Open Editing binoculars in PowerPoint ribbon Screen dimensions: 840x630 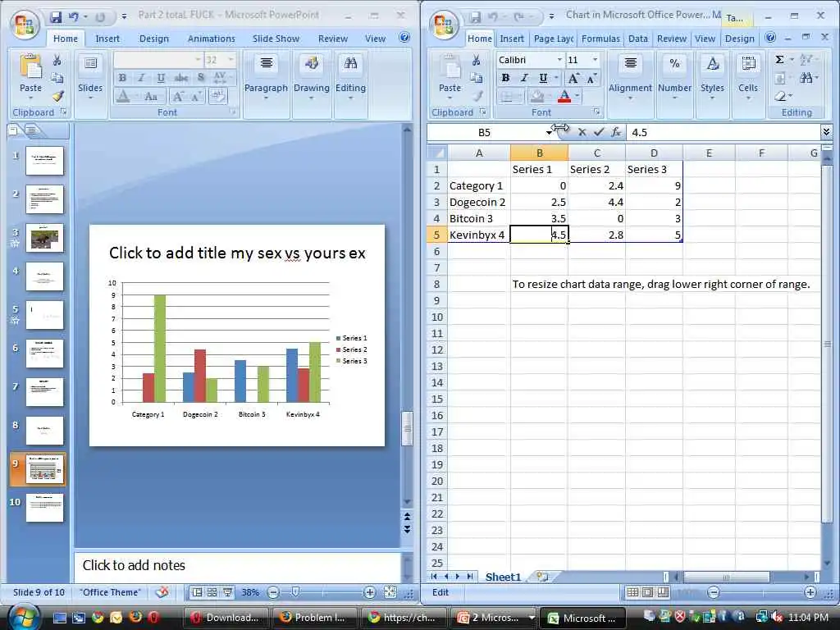click(350, 77)
